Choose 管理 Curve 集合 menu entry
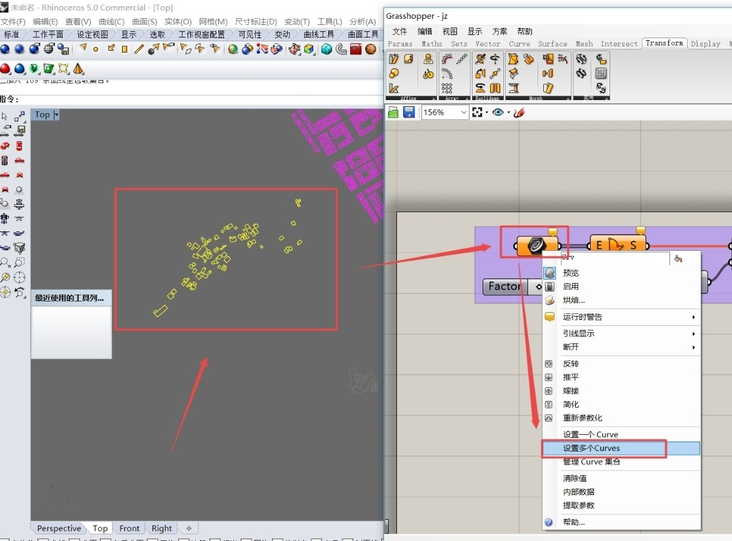 (622, 462)
